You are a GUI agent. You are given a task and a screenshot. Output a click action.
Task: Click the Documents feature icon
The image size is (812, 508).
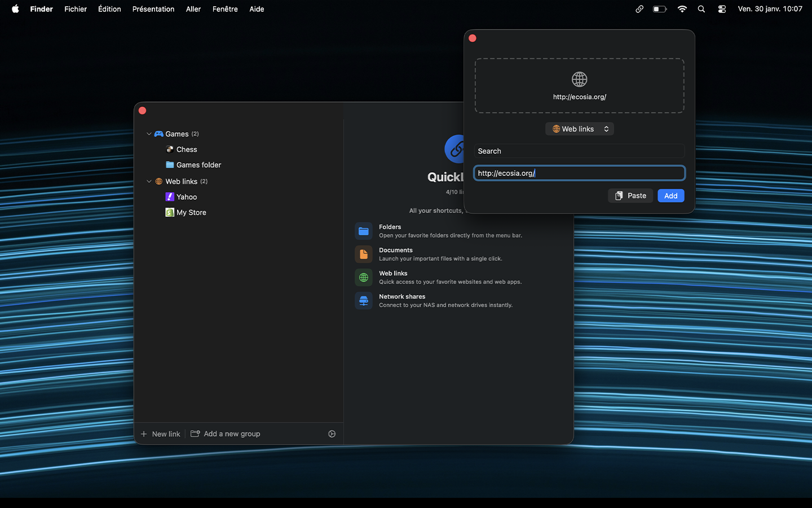[x=364, y=254]
